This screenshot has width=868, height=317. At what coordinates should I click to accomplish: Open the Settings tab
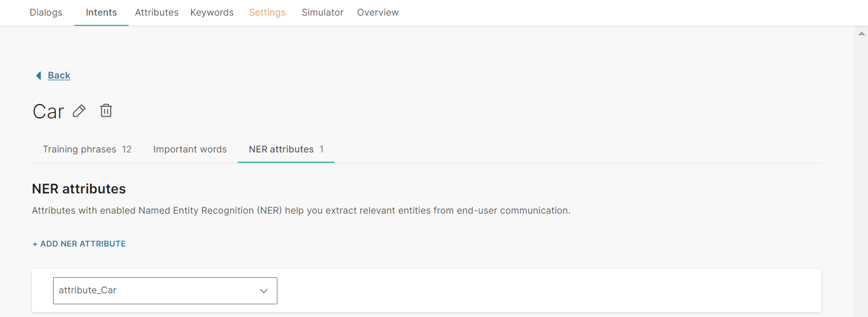tap(267, 12)
